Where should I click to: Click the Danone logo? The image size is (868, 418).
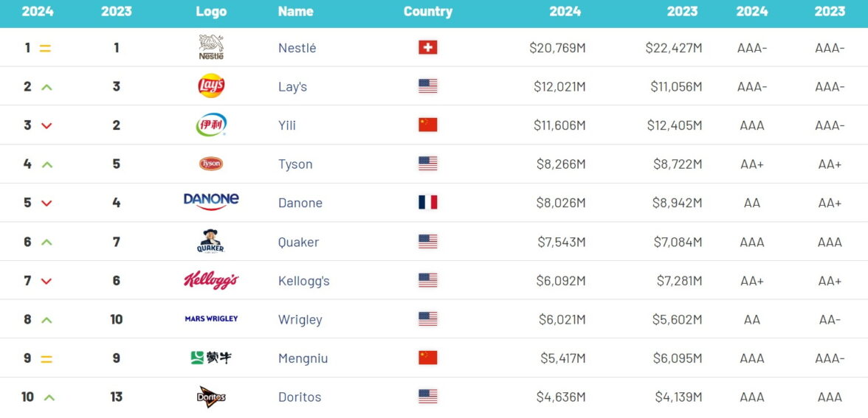(x=211, y=201)
